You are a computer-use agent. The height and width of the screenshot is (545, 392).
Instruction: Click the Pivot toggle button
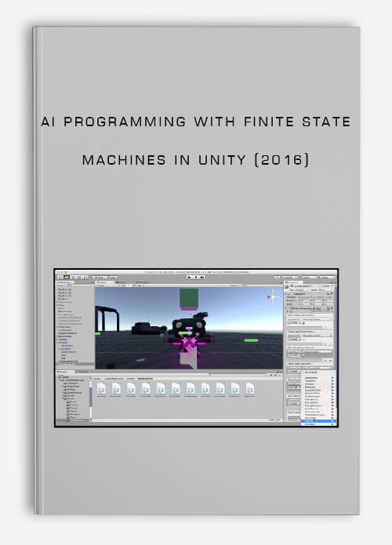[x=100, y=278]
